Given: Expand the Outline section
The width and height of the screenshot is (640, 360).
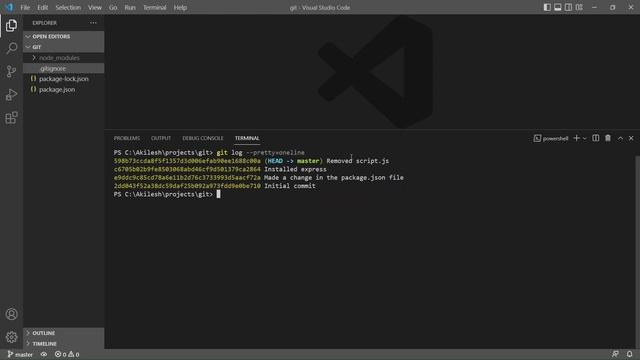Looking at the screenshot, I should click(64, 333).
